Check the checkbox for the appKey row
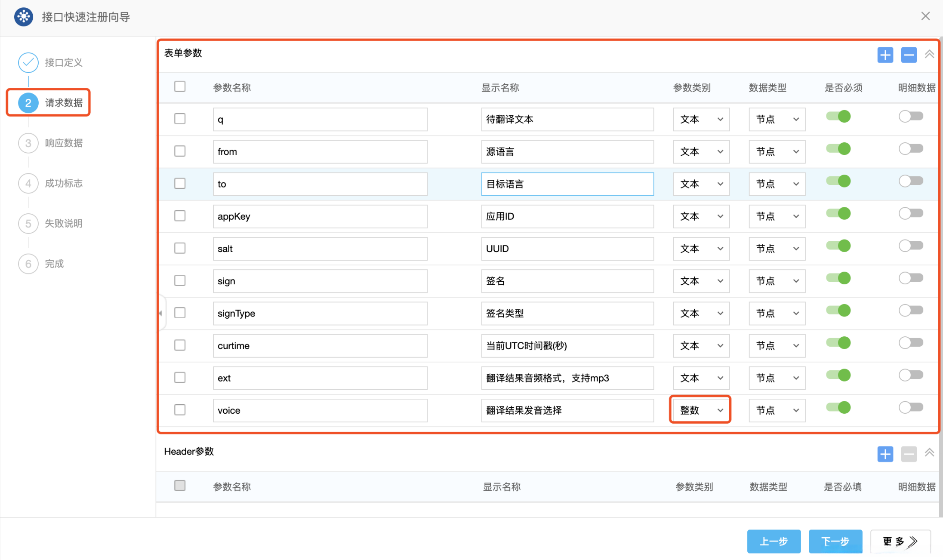 click(180, 216)
